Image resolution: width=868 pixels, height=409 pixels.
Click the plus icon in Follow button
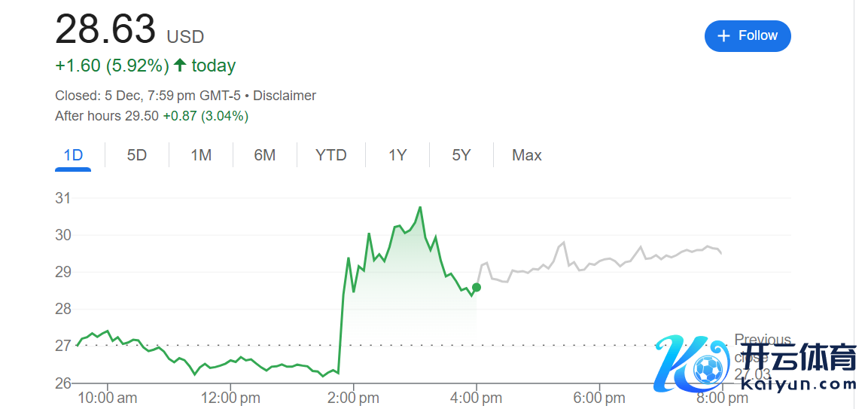(723, 36)
